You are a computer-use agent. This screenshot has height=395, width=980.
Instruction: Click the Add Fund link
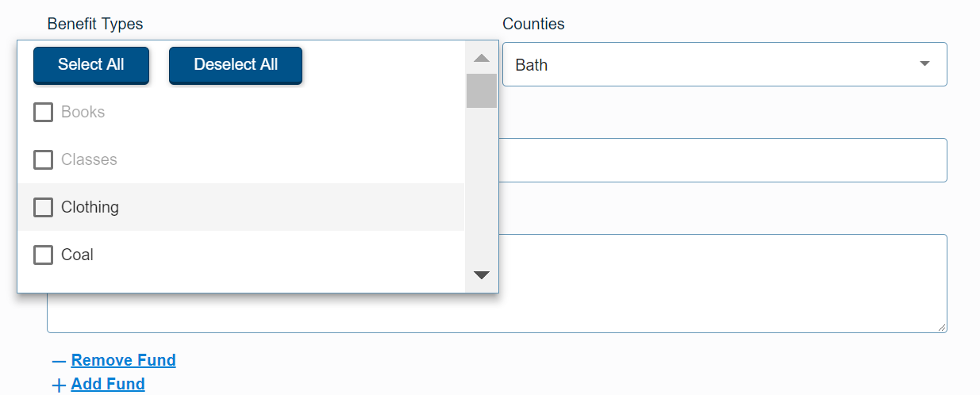pos(108,385)
